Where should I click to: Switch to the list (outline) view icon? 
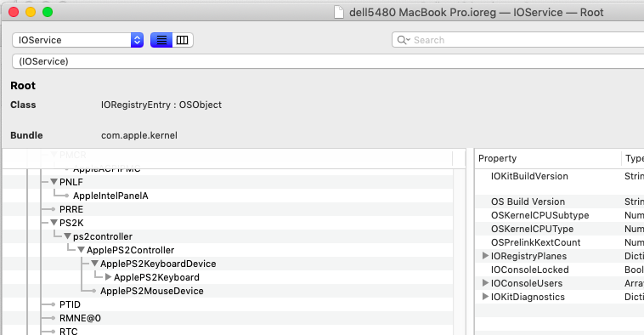pyautogui.click(x=161, y=40)
